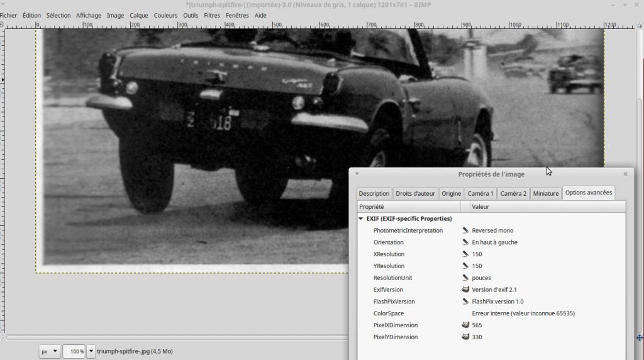
Task: Open the dialog menu arrow of Propriétés de l'image
Action: point(357,174)
